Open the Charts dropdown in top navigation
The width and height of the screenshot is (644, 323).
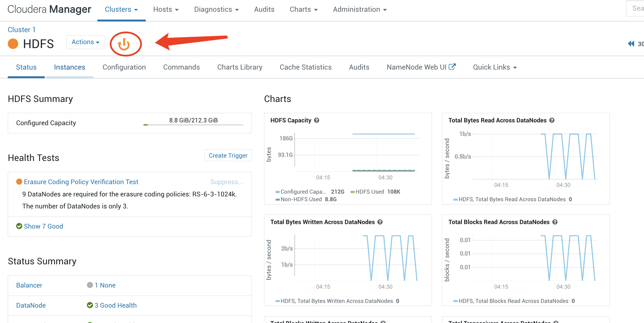[304, 9]
